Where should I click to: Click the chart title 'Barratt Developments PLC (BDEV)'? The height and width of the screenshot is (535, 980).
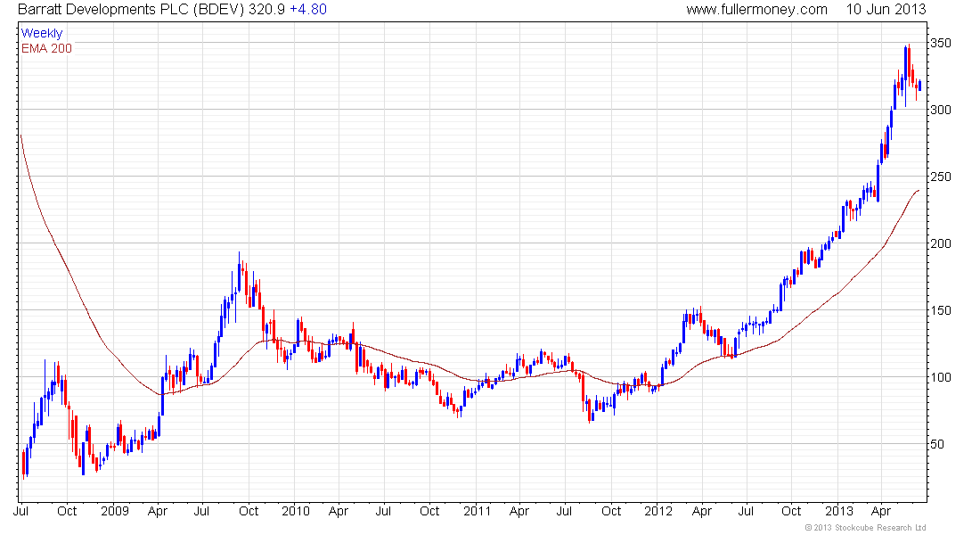pyautogui.click(x=131, y=10)
